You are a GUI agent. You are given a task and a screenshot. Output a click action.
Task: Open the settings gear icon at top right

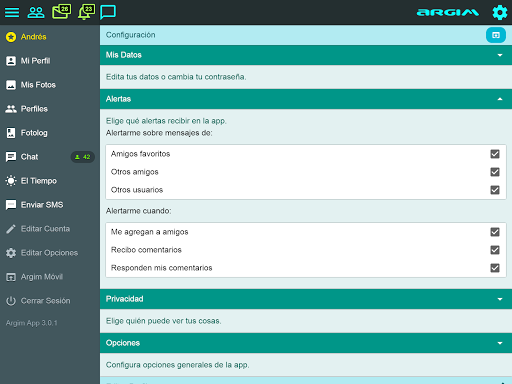point(500,13)
